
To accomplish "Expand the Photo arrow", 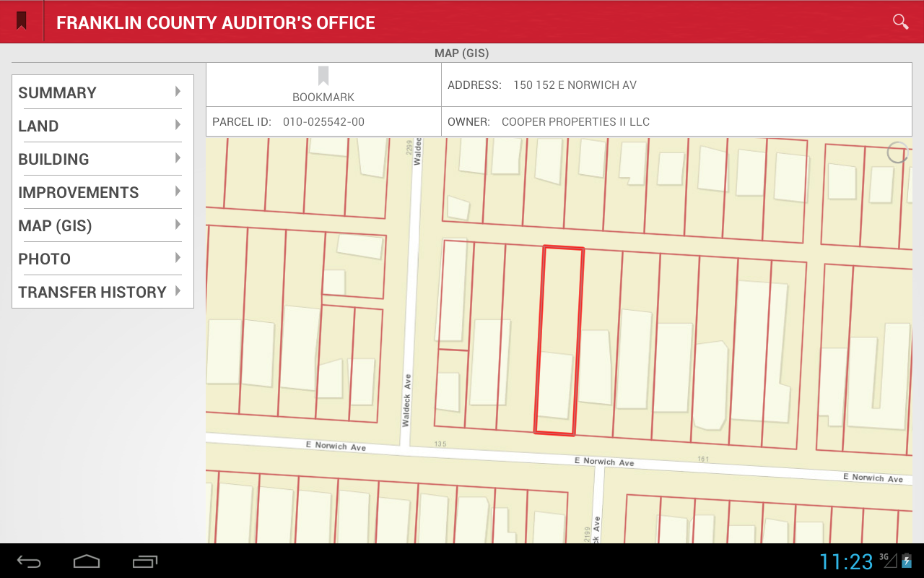I will 178,258.
